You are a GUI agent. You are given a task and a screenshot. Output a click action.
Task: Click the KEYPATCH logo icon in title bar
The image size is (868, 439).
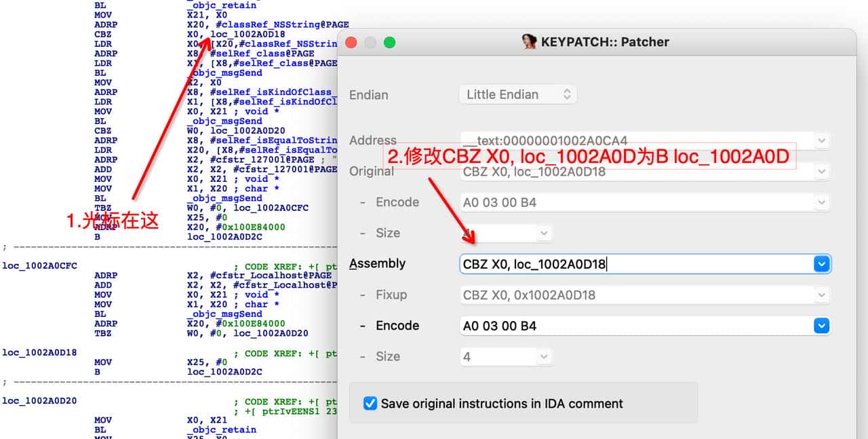coord(530,42)
